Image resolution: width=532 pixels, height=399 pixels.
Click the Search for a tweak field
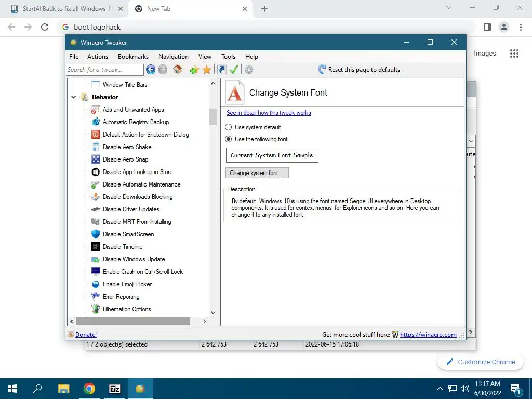pos(105,70)
